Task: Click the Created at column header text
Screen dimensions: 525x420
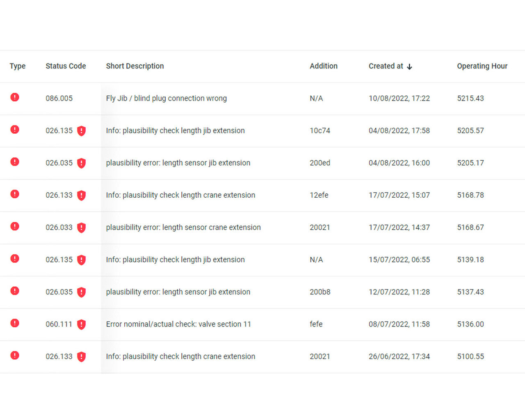Action: [x=386, y=66]
